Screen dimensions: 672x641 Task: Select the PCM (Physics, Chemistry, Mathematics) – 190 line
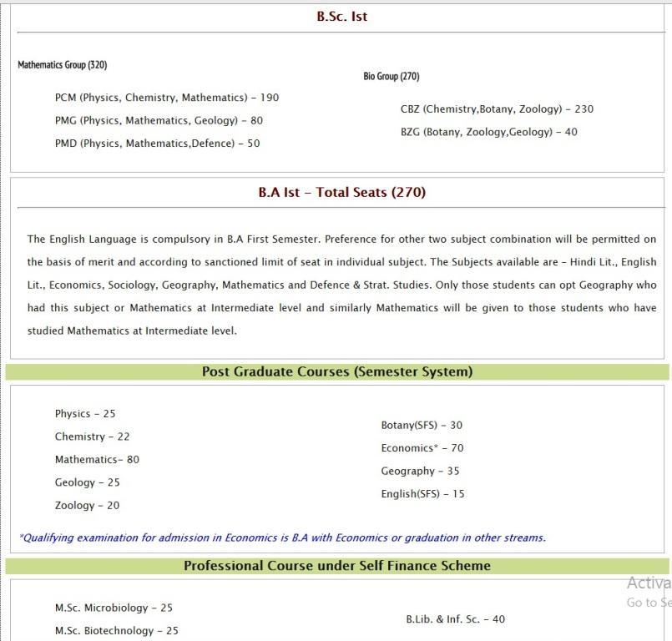(x=167, y=98)
